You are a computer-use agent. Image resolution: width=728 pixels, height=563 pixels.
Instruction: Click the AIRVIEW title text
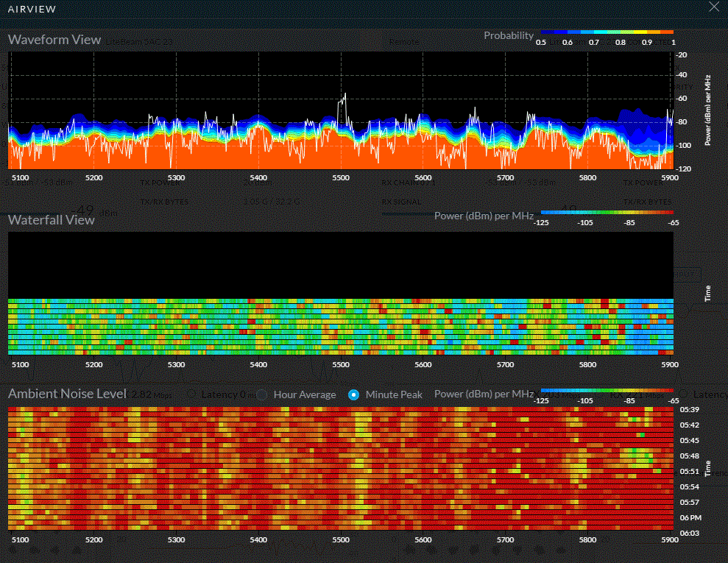32,7
